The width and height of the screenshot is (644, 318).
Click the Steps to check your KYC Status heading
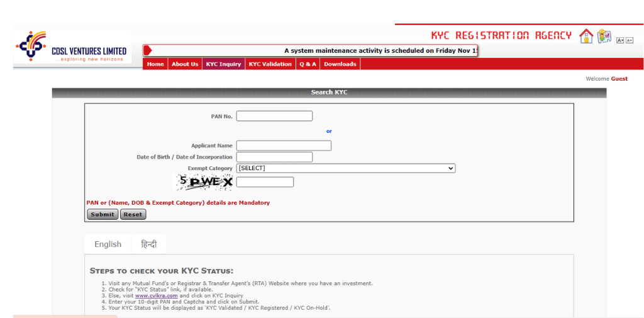(162, 271)
